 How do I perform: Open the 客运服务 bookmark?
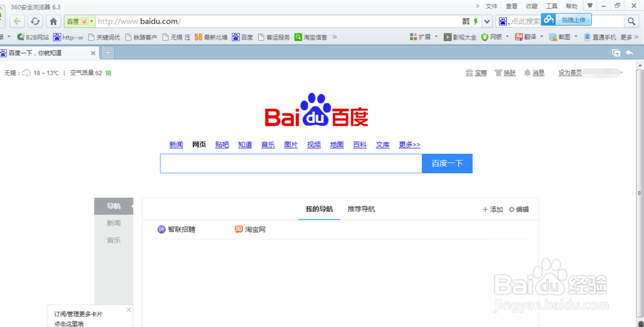(x=274, y=37)
